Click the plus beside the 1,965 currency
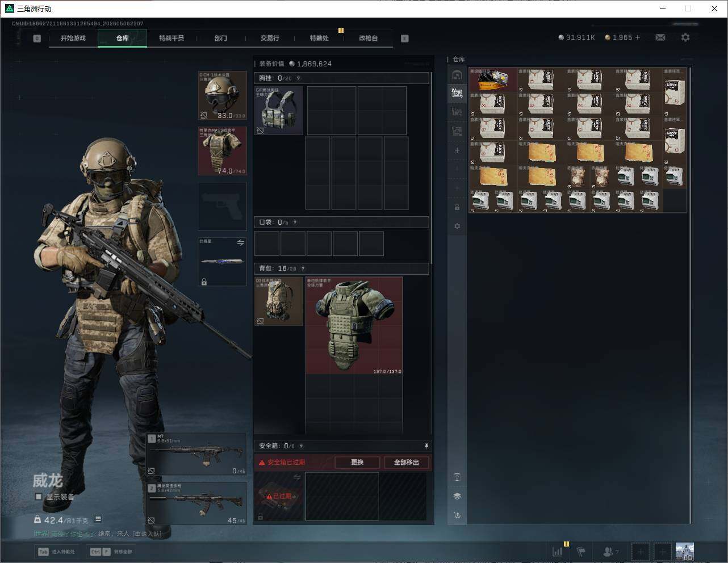This screenshot has height=563, width=728. point(638,37)
